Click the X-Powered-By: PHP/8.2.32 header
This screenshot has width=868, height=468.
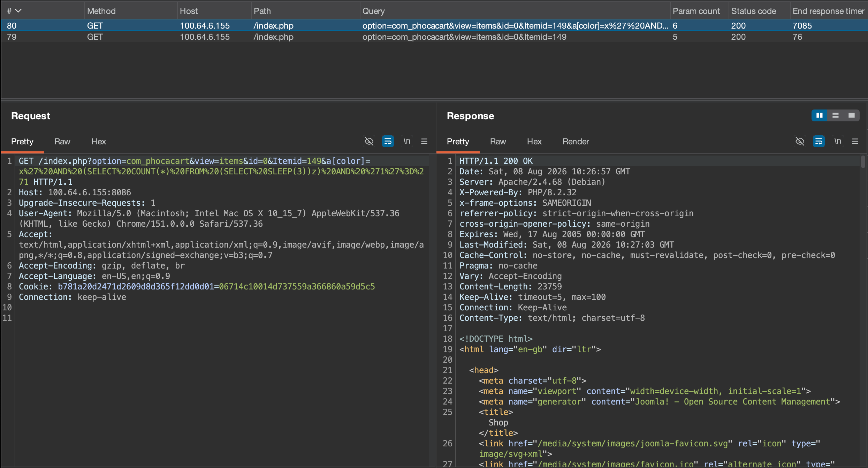pos(518,192)
